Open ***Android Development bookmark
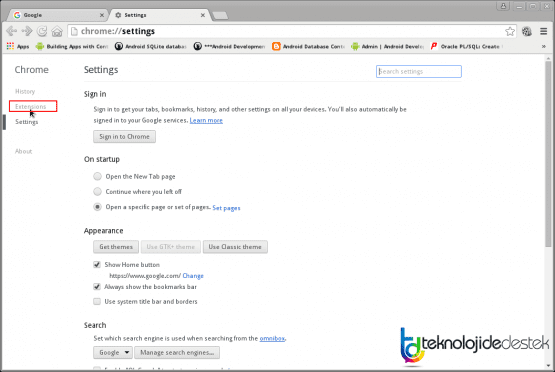Image resolution: width=555 pixels, height=372 pixels. tap(229, 46)
